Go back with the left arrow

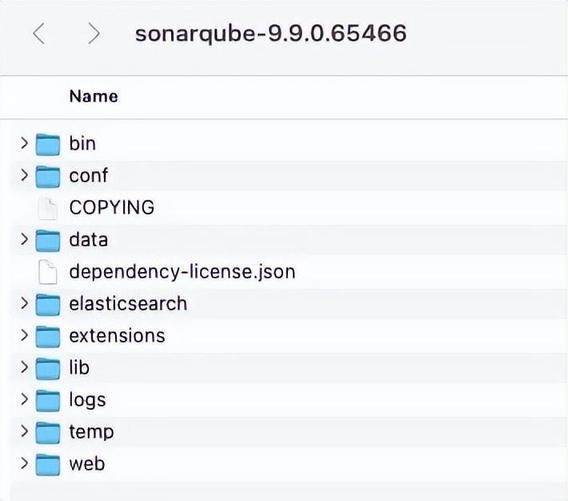tap(39, 33)
